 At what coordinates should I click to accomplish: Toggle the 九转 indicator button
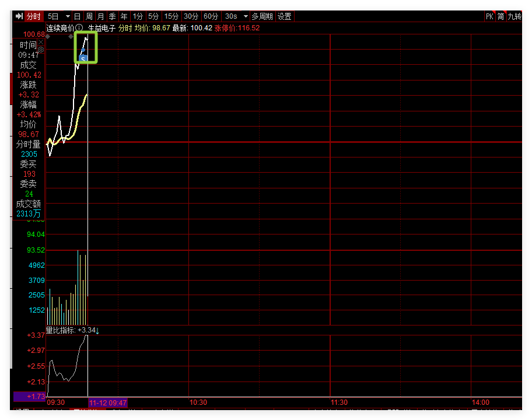coord(514,16)
